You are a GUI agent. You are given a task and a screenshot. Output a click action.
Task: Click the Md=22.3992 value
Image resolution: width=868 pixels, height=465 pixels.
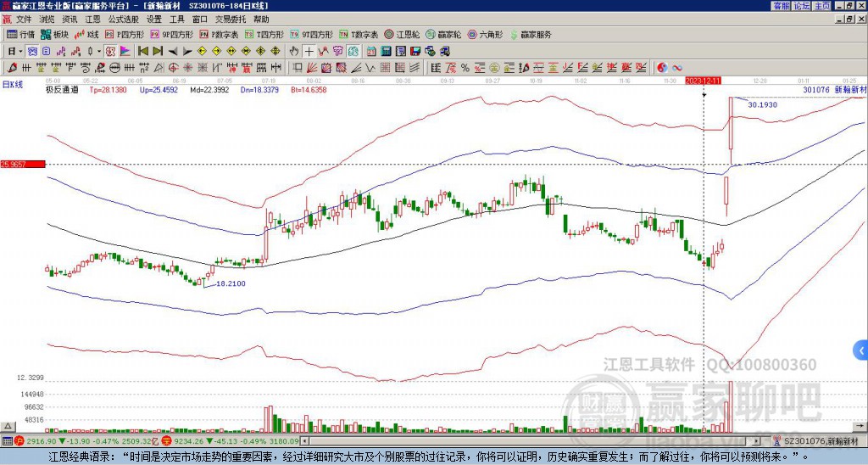(x=209, y=89)
